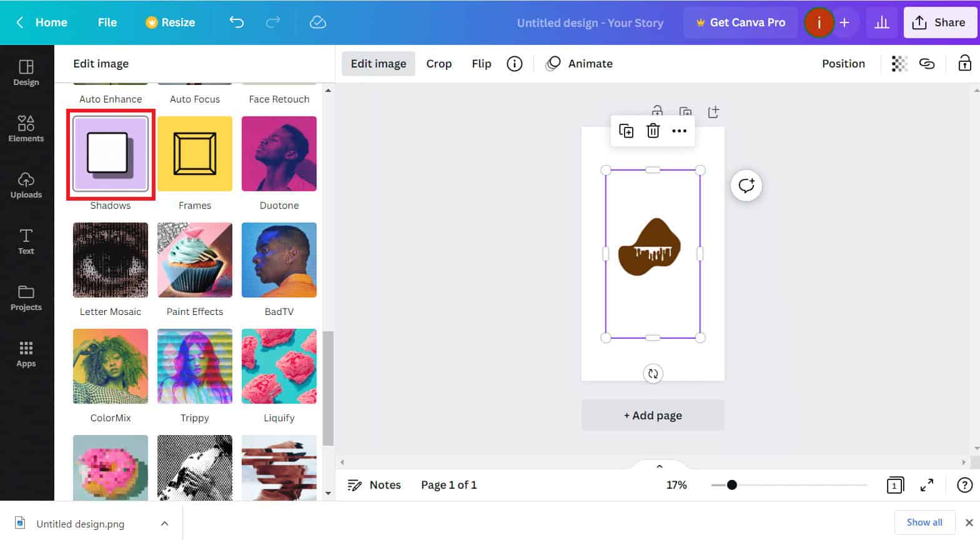This screenshot has width=980, height=540.
Task: Apply the ColorMix effect
Action: tap(111, 366)
